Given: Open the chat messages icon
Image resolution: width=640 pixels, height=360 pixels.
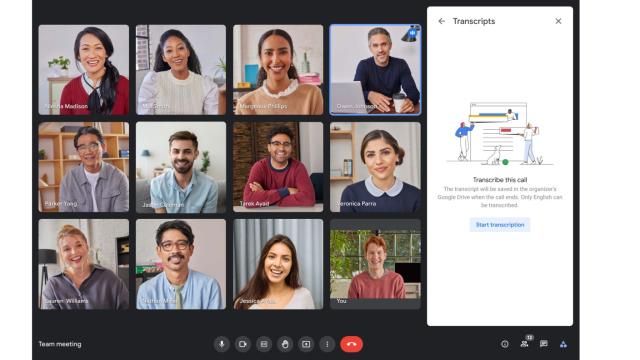Looking at the screenshot, I should click(x=544, y=344).
